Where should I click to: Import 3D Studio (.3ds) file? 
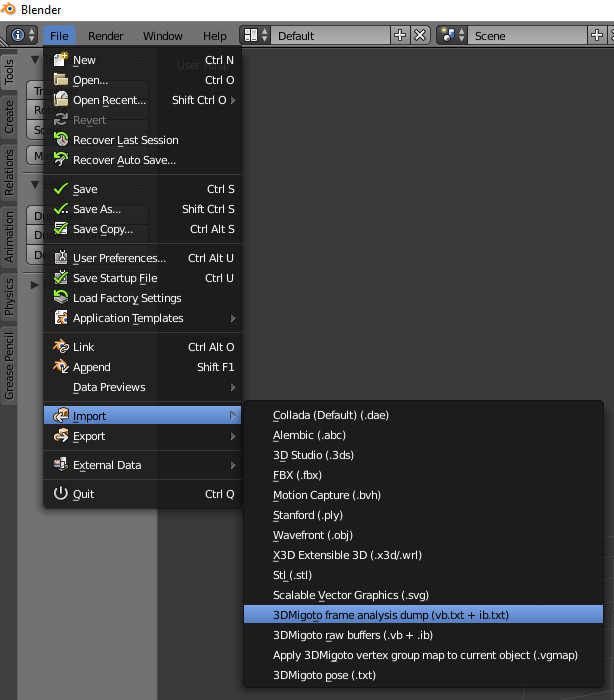[423, 455]
